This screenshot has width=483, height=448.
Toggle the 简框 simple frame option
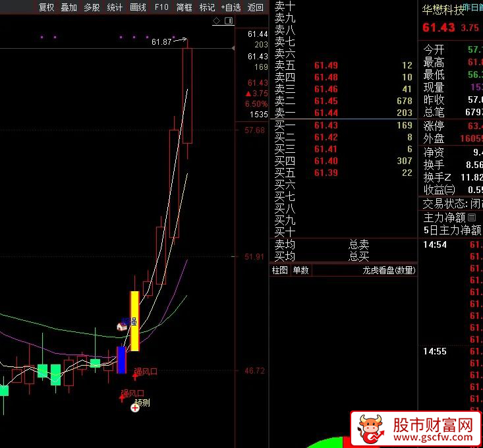tap(185, 7)
